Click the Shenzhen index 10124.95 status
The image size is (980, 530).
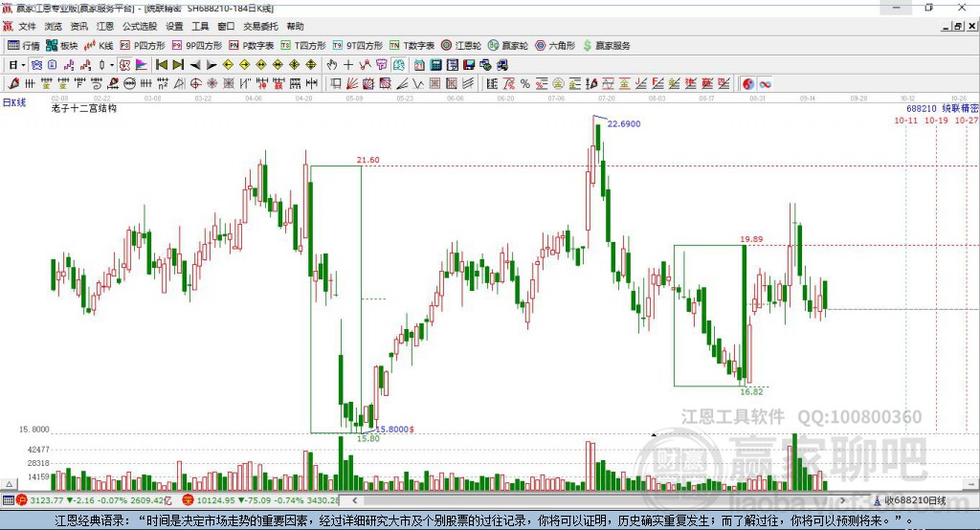click(261, 500)
